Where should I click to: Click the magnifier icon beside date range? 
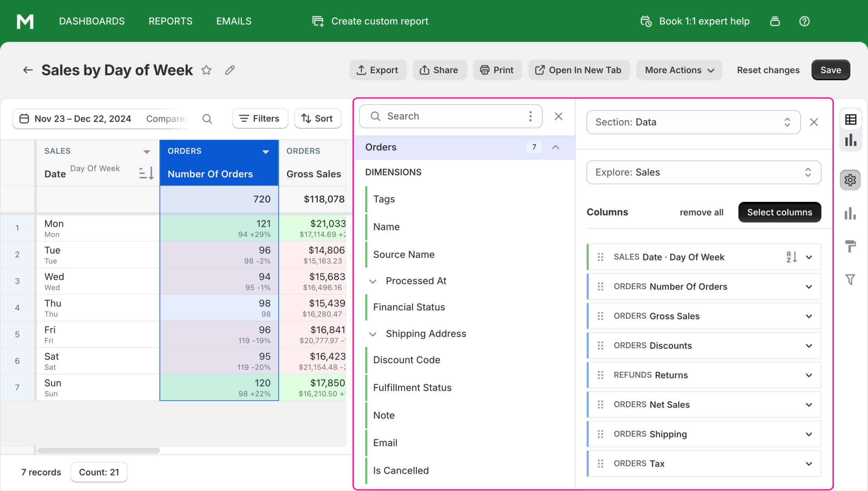pyautogui.click(x=207, y=119)
